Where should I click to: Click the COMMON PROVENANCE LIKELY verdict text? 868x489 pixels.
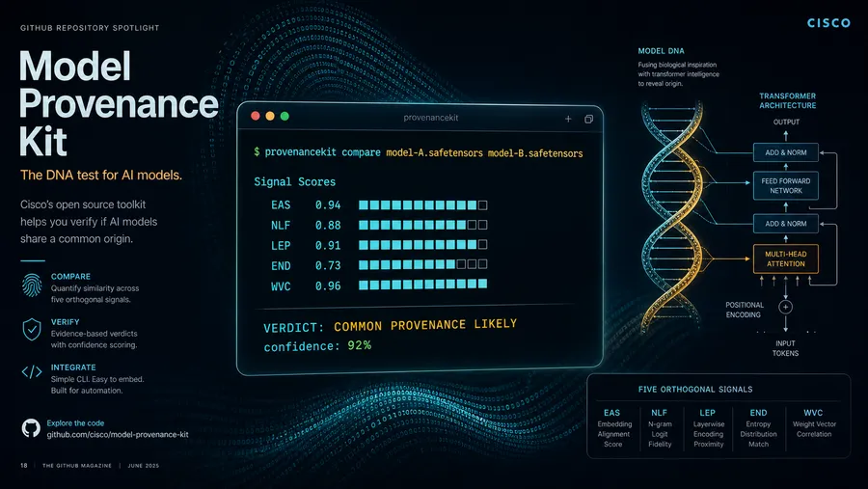tap(425, 325)
